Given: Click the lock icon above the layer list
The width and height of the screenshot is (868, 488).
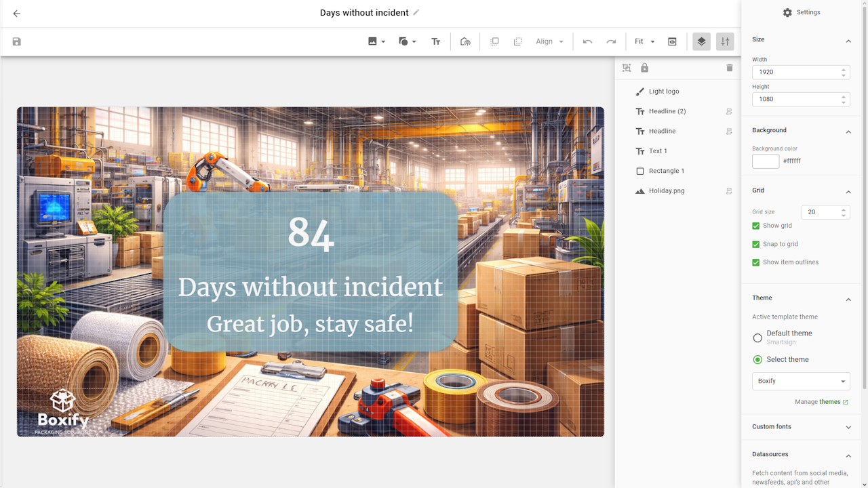Looking at the screenshot, I should coord(644,68).
